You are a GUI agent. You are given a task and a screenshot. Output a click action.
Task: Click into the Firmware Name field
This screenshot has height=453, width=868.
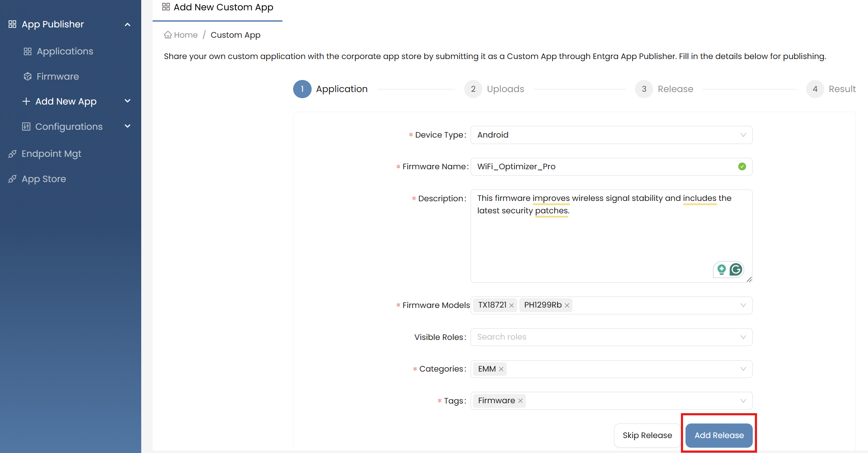click(x=612, y=166)
